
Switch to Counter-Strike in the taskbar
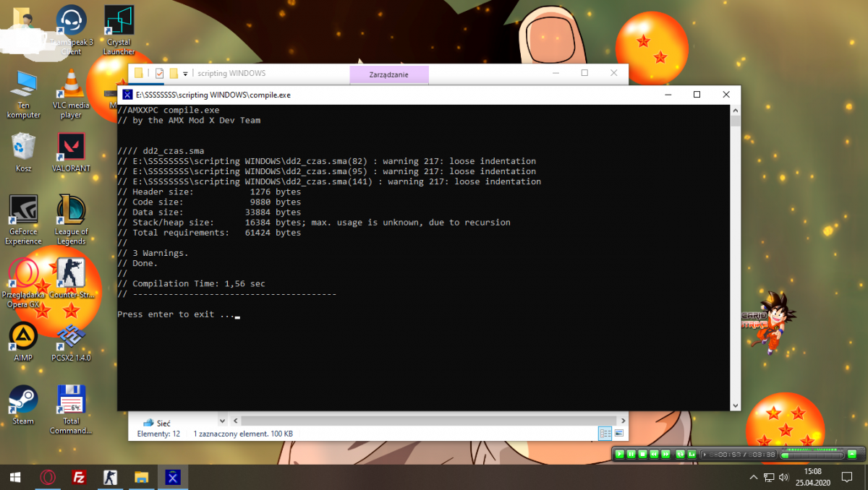point(111,477)
